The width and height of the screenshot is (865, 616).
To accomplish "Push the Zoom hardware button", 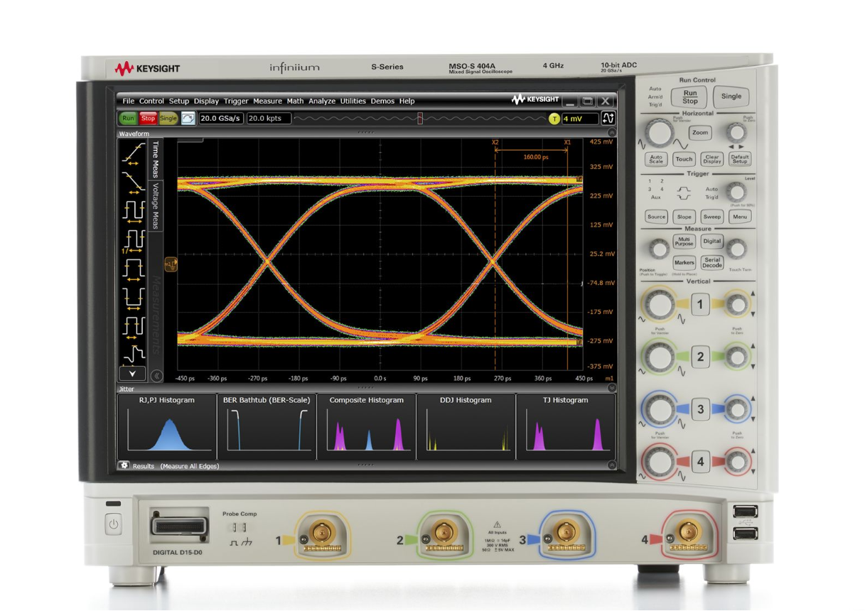I will 700,133.
